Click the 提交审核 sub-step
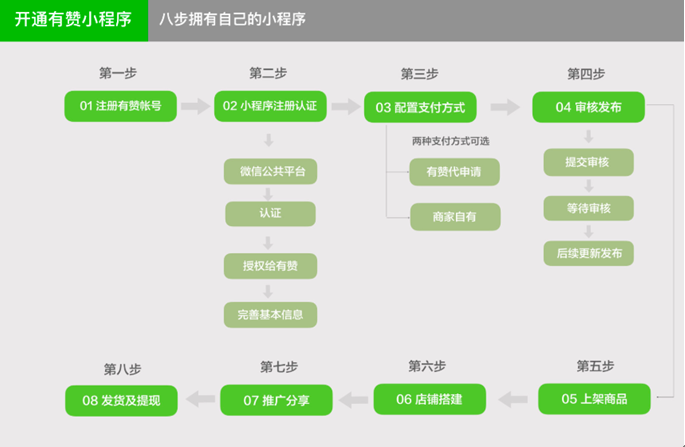 pyautogui.click(x=588, y=162)
